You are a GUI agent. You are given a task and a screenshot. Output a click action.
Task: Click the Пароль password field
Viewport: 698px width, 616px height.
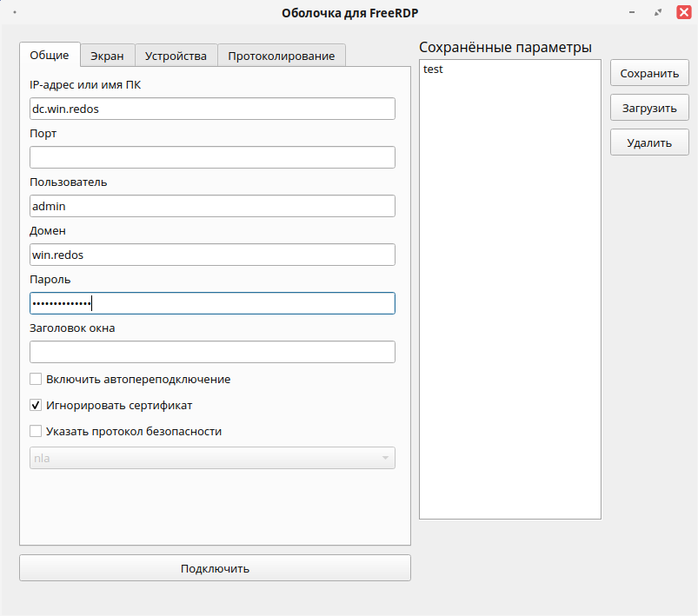pyautogui.click(x=212, y=303)
